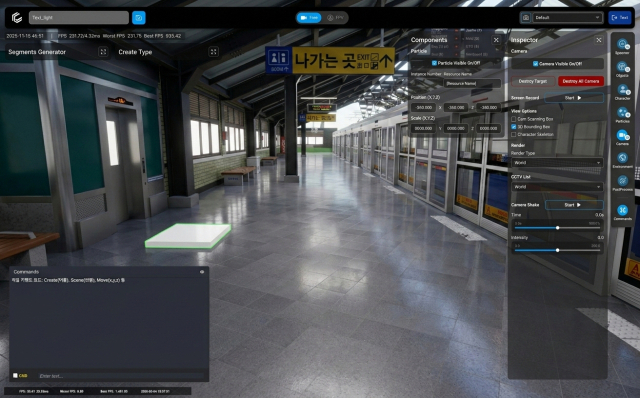Enable Cam Scanning Box option
The image size is (640, 398).
point(514,119)
